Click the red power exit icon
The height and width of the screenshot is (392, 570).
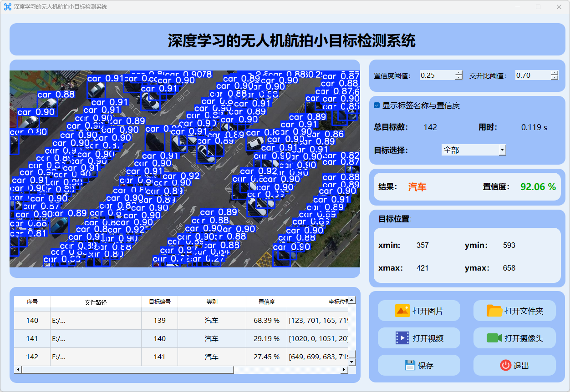(x=505, y=365)
